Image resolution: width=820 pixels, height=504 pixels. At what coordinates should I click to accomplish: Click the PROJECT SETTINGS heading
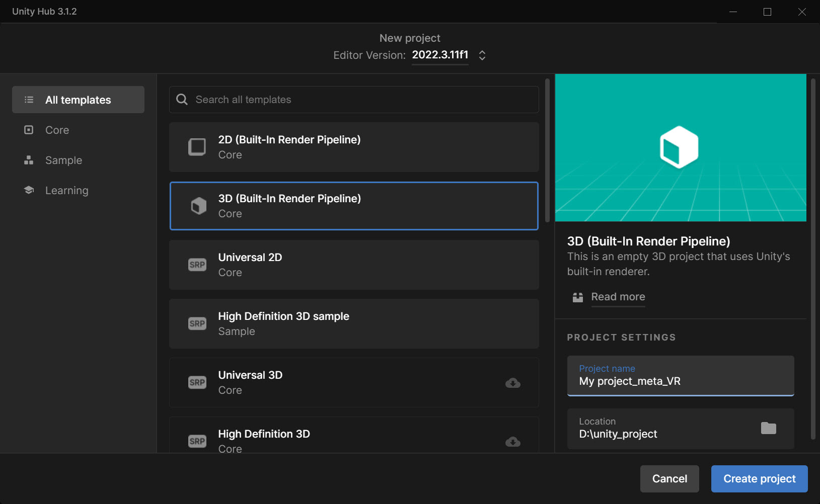click(x=621, y=338)
